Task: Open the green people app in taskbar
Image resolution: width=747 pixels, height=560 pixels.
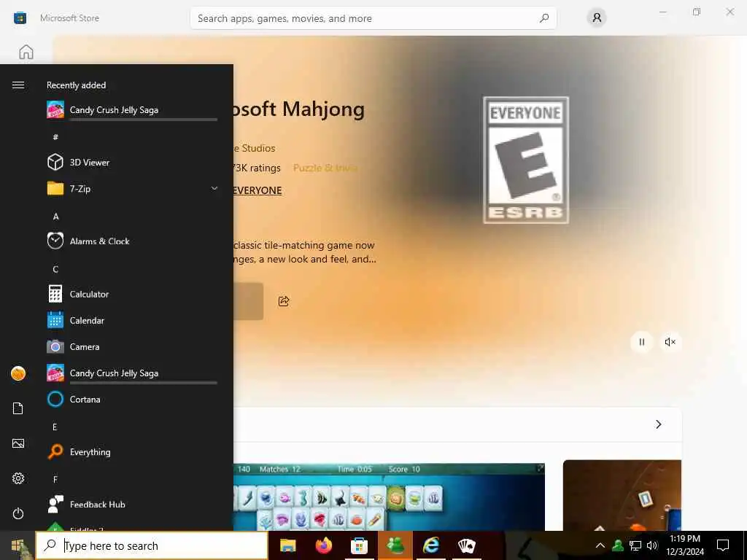Action: 395,545
